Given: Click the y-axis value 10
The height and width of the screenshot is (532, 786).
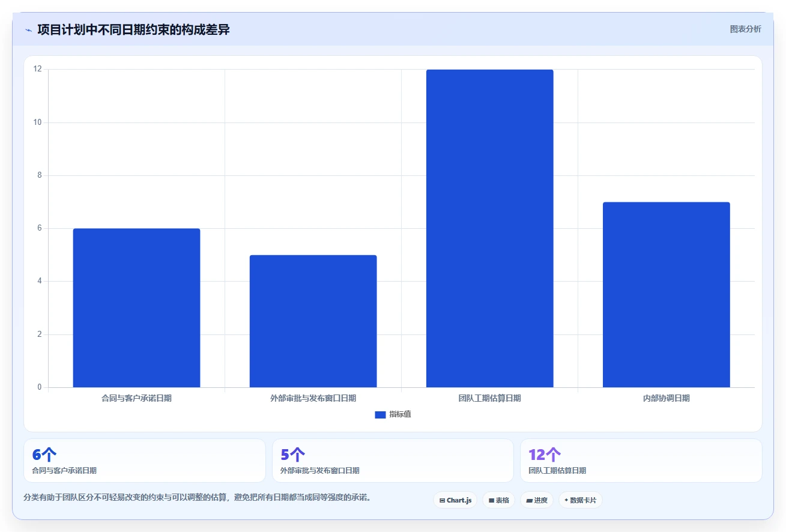Looking at the screenshot, I should [38, 122].
